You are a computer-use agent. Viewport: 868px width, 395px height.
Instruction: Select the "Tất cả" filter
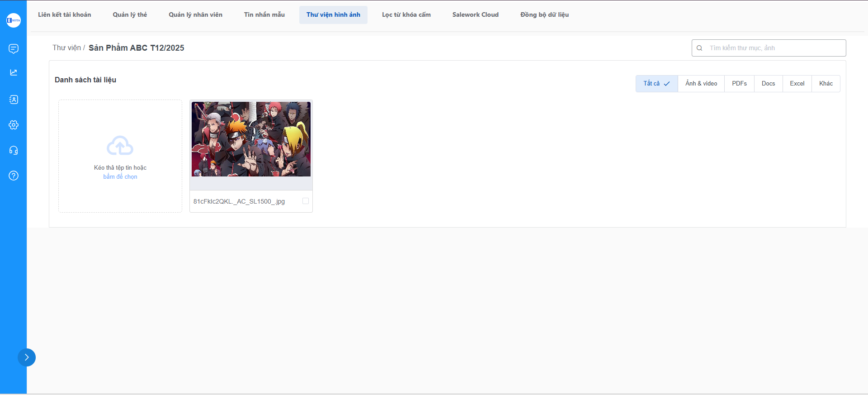point(656,84)
